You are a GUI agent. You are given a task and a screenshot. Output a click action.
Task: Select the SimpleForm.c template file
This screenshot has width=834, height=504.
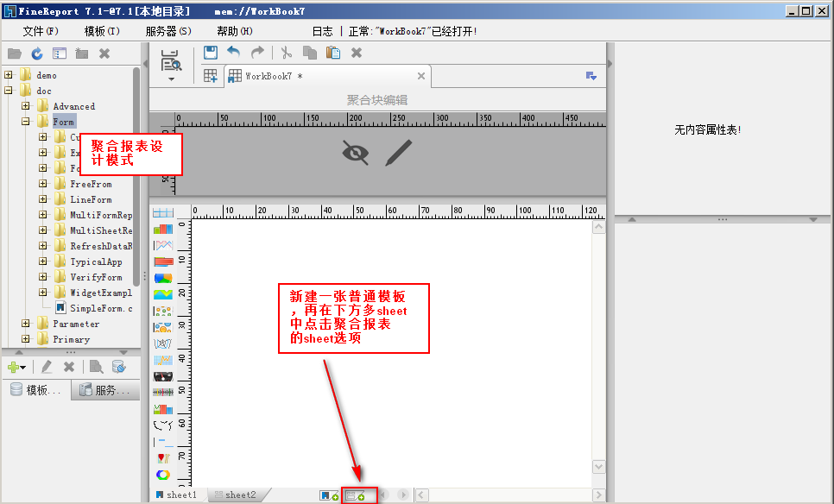101,308
